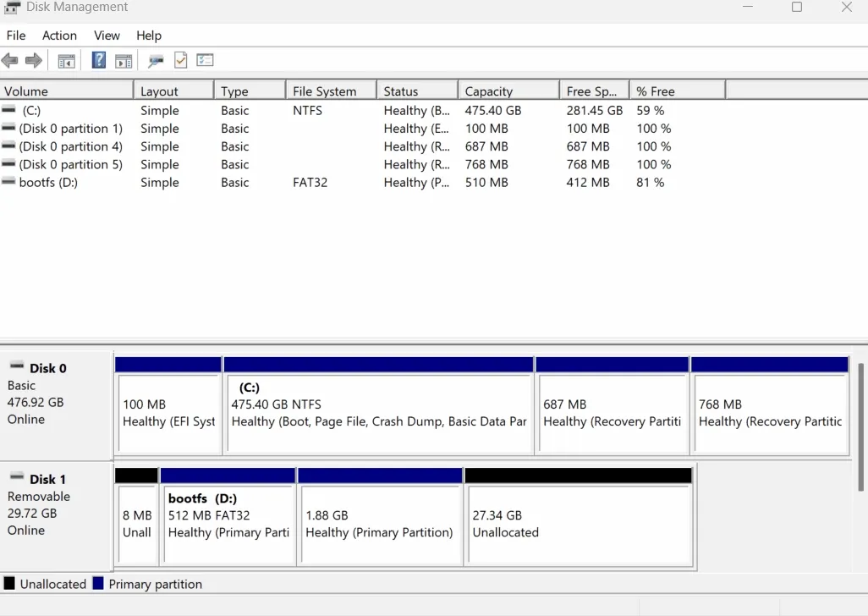Screen dimensions: 868x616
Task: Click the toolbar icon left of the checkmark icon
Action: click(x=156, y=61)
